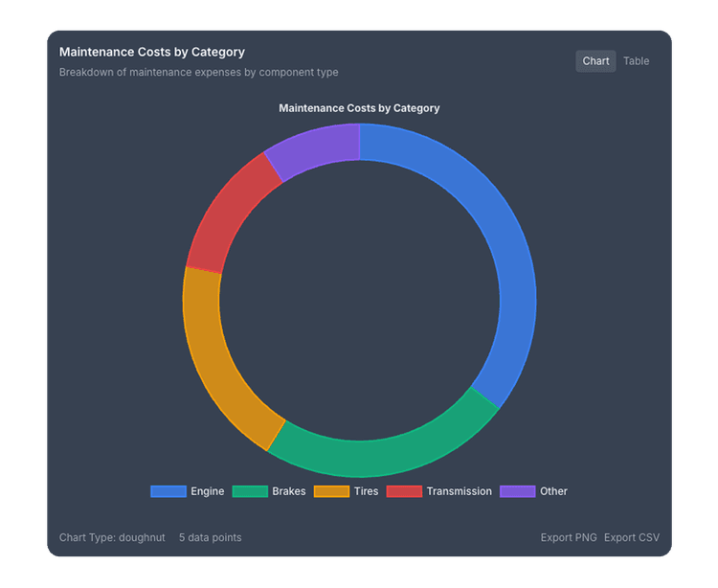Select the green Brakes doughnut segment
Screen dimensions: 718x588
(x=383, y=457)
